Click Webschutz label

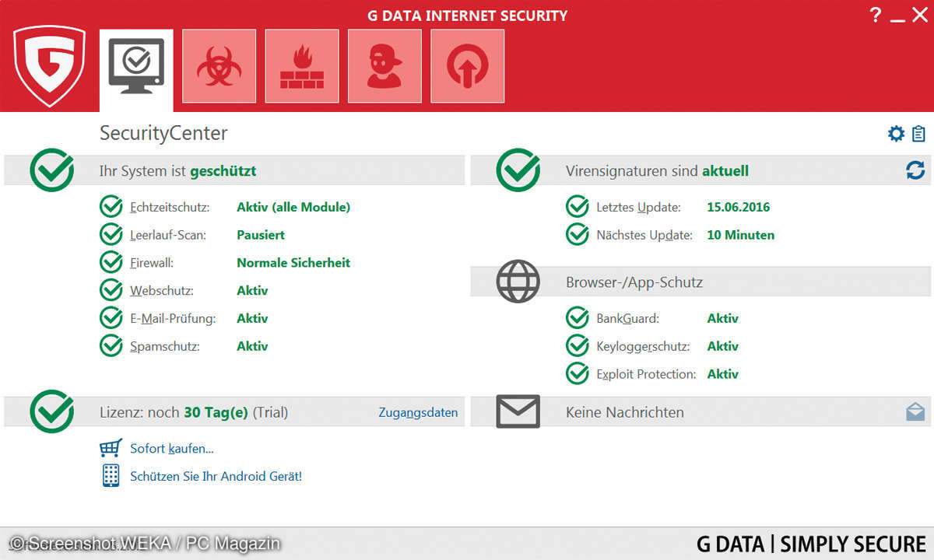(x=162, y=290)
